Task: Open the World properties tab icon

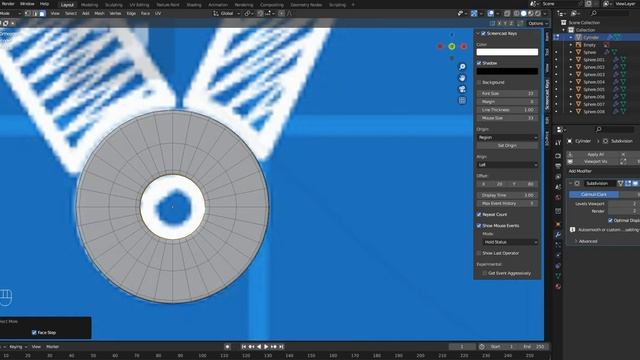Action: click(558, 197)
